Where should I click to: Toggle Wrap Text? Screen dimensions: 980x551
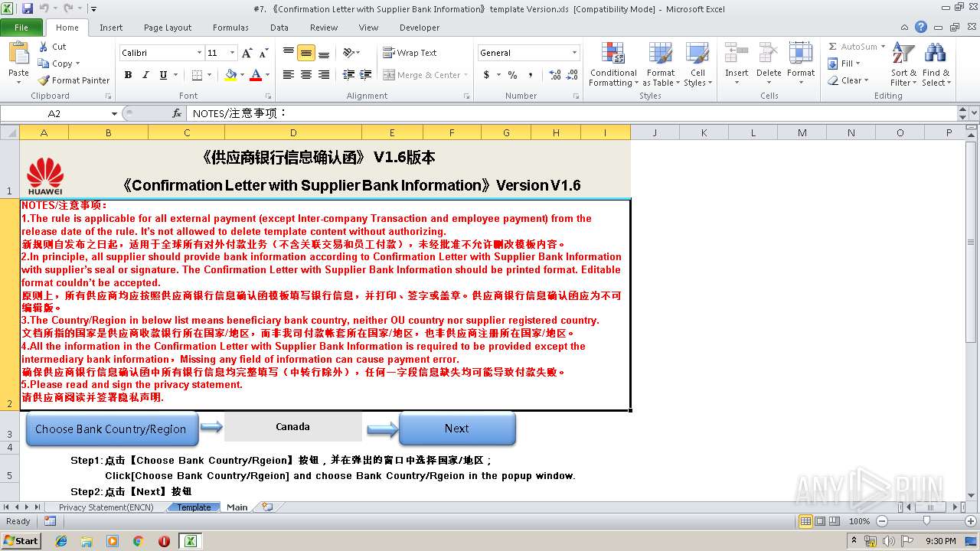click(x=410, y=53)
